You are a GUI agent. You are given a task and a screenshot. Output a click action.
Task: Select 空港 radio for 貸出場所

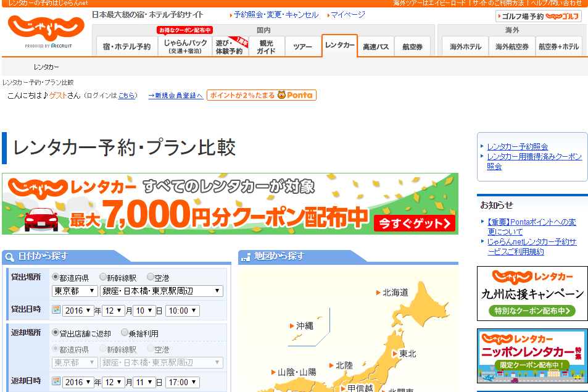(x=151, y=277)
